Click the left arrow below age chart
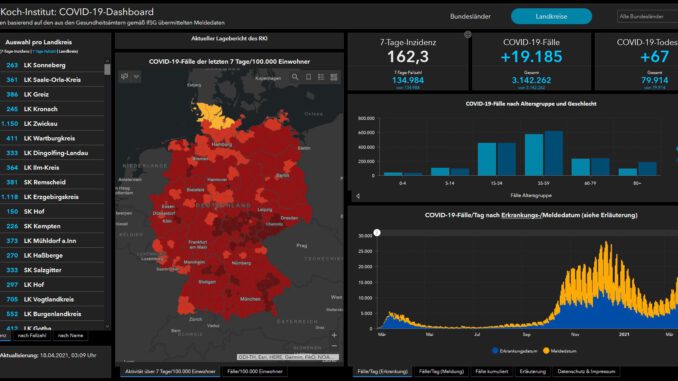The width and height of the screenshot is (678, 381). (358, 196)
